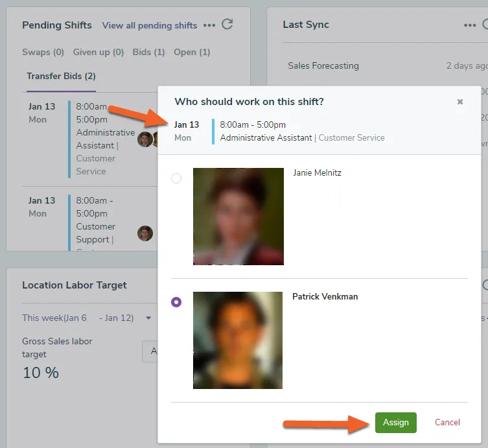This screenshot has width=488, height=448.
Task: Close the shift assignment dialog
Action: coord(460,102)
